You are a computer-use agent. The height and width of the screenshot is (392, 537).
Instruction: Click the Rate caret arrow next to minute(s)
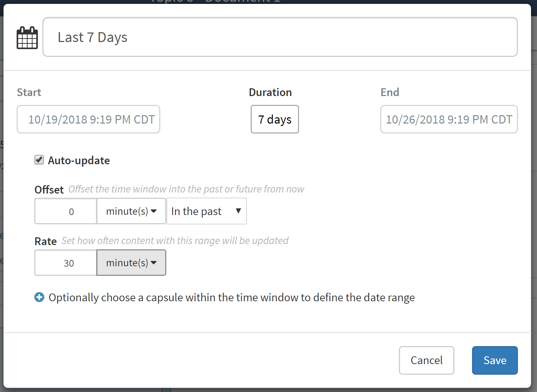154,263
